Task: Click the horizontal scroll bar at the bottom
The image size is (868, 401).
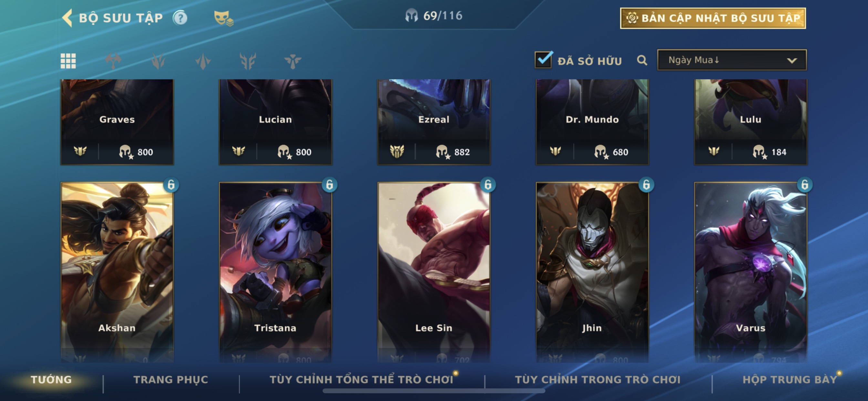Action: click(x=434, y=391)
